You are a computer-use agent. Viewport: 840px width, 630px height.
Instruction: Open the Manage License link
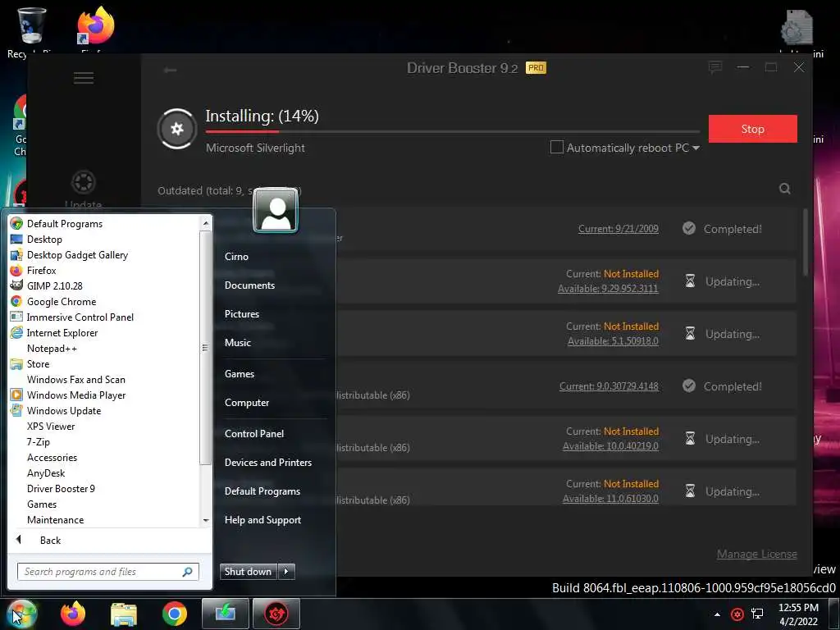point(757,554)
